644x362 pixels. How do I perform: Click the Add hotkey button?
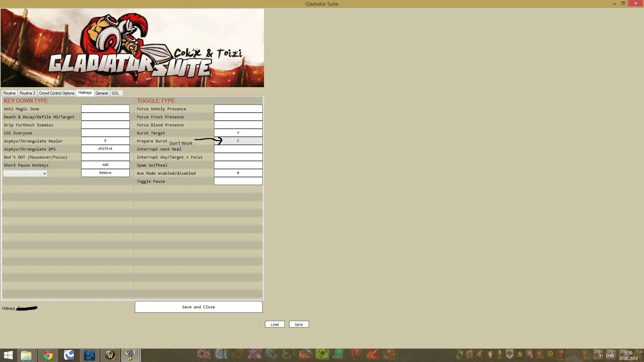tap(105, 165)
